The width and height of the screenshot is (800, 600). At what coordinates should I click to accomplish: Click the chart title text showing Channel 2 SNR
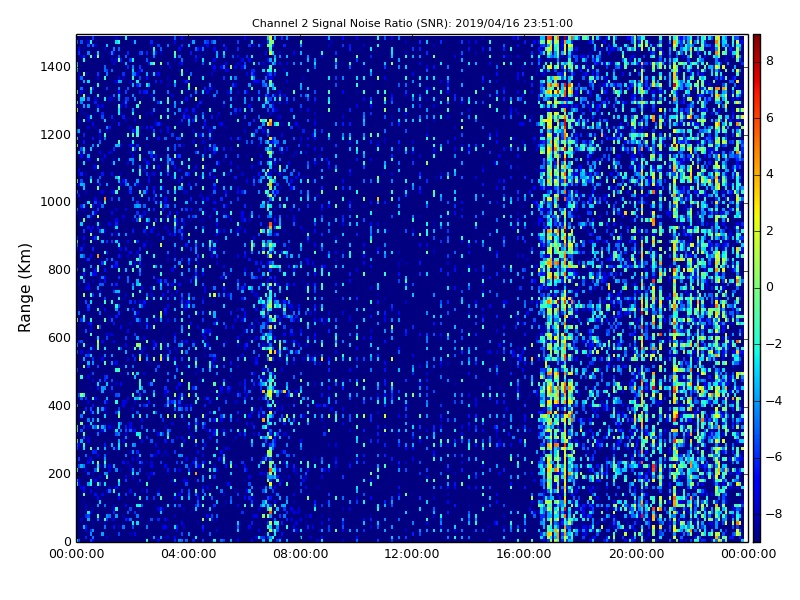(412, 23)
